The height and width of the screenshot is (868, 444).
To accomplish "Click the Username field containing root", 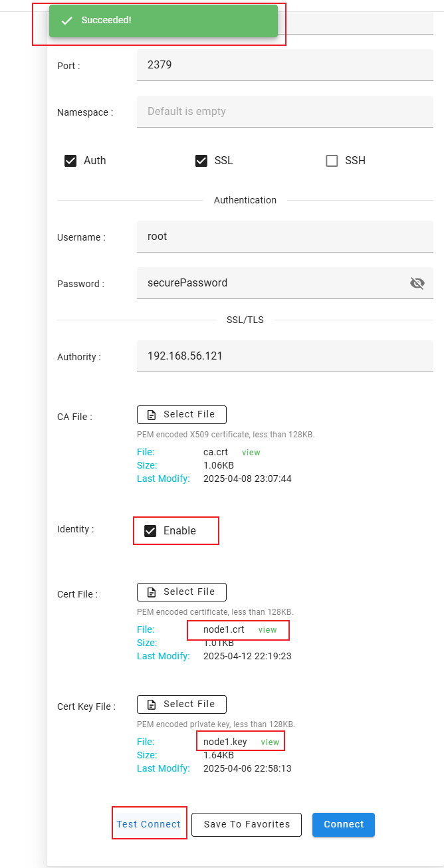I will (285, 237).
